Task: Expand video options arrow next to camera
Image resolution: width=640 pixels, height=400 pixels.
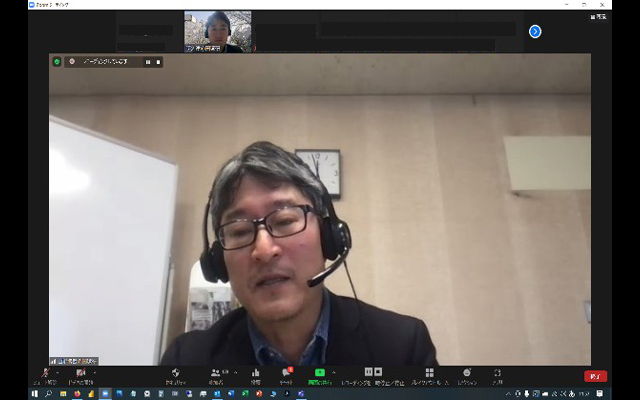Action: point(96,371)
